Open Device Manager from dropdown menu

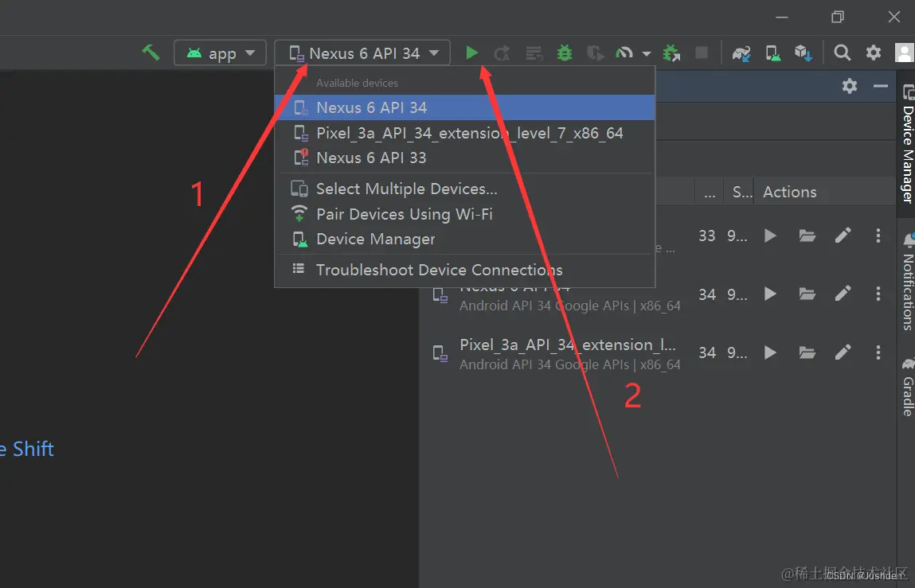point(464,239)
